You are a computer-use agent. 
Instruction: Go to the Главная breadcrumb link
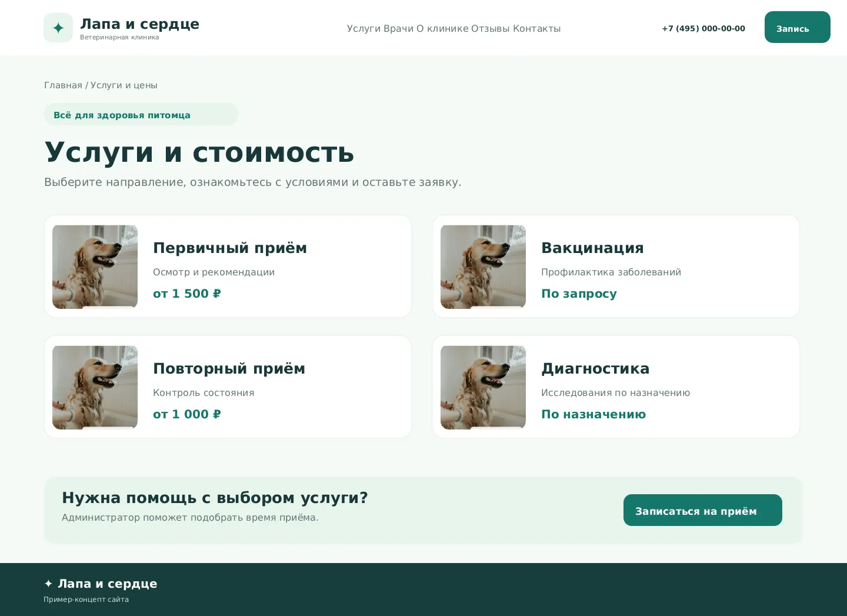tap(63, 85)
